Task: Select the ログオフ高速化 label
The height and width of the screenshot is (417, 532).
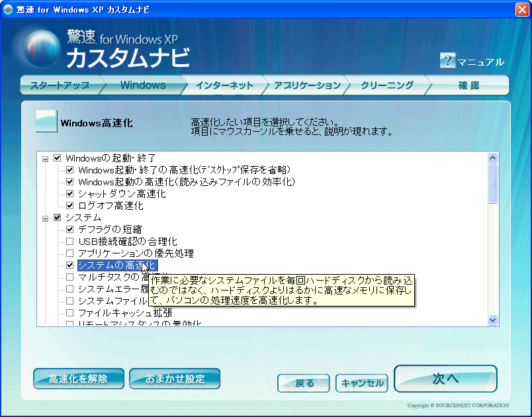Action: [x=111, y=206]
